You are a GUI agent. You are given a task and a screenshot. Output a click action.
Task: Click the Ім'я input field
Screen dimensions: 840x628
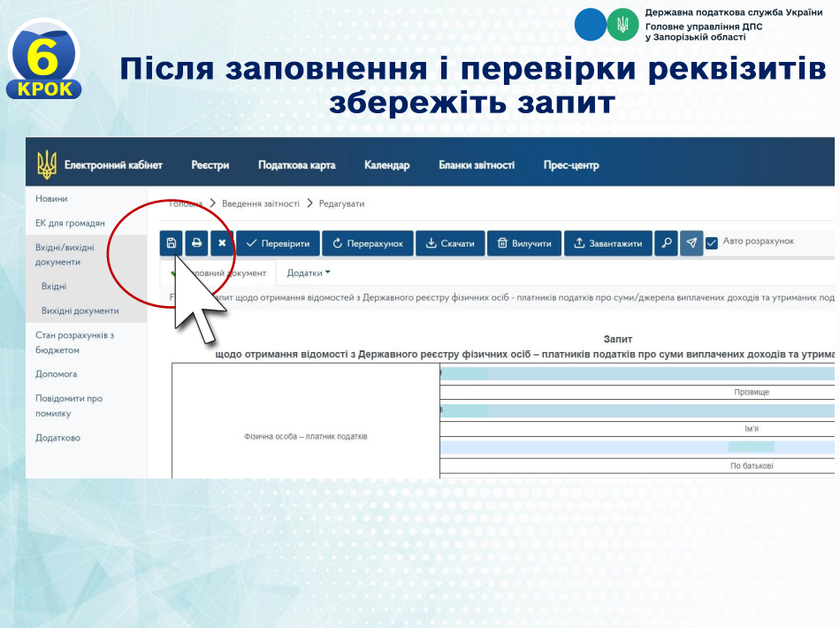637,411
